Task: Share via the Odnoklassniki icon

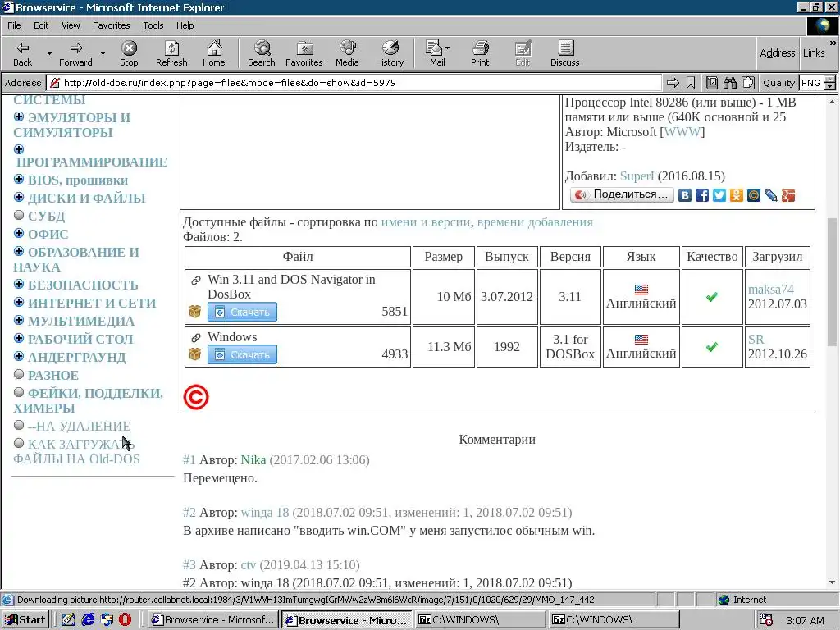Action: click(x=736, y=195)
